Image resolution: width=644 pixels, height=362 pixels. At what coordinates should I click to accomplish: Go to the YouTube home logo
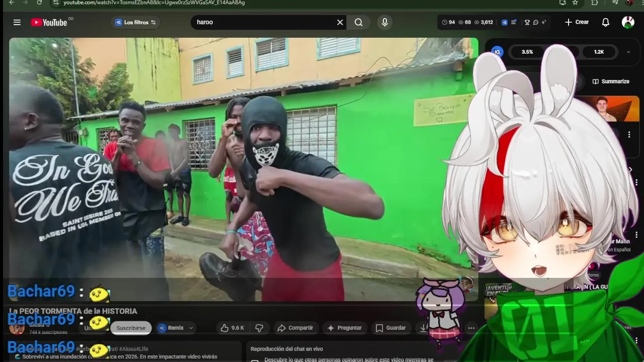[x=49, y=22]
